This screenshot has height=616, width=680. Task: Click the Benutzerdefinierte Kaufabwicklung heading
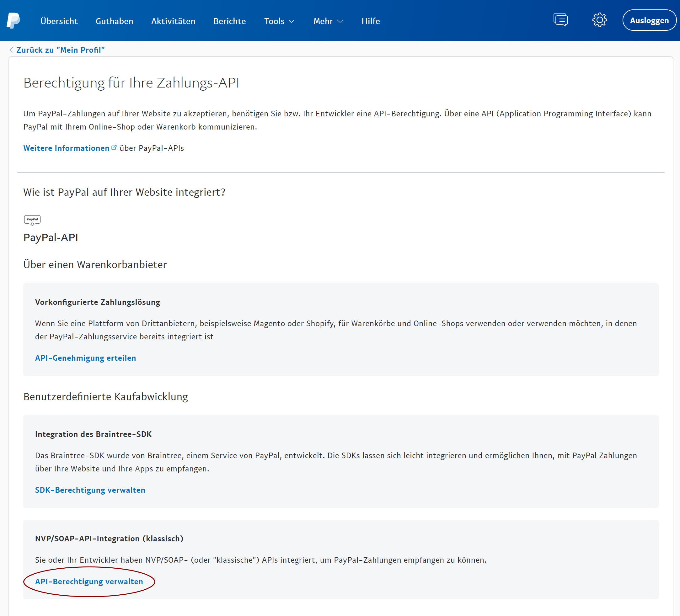tap(105, 396)
